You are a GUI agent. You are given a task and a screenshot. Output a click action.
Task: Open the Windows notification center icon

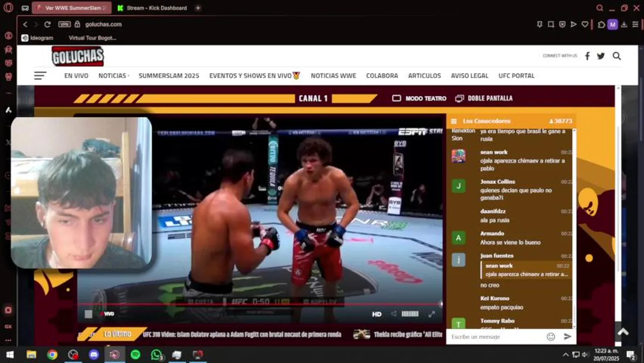(630, 355)
